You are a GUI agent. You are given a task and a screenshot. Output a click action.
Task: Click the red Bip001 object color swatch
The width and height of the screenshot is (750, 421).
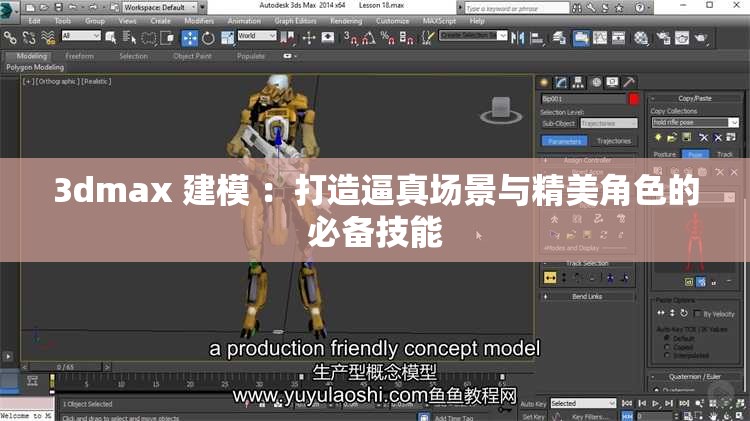pos(634,99)
